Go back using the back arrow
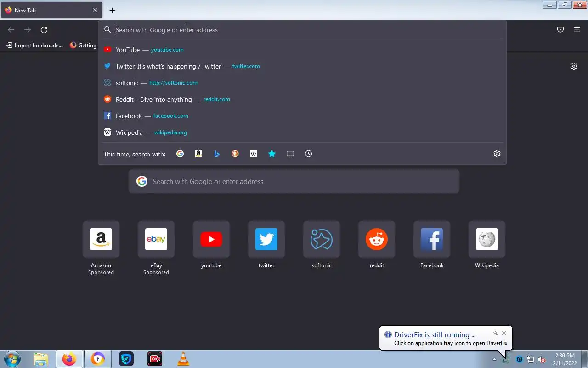This screenshot has width=588, height=368. click(x=11, y=30)
